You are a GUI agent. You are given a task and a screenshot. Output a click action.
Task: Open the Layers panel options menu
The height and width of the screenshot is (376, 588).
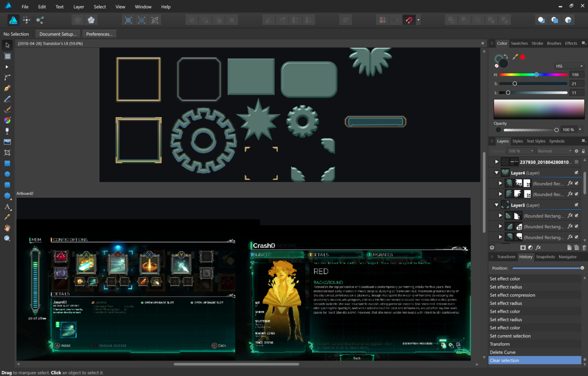coord(584,141)
